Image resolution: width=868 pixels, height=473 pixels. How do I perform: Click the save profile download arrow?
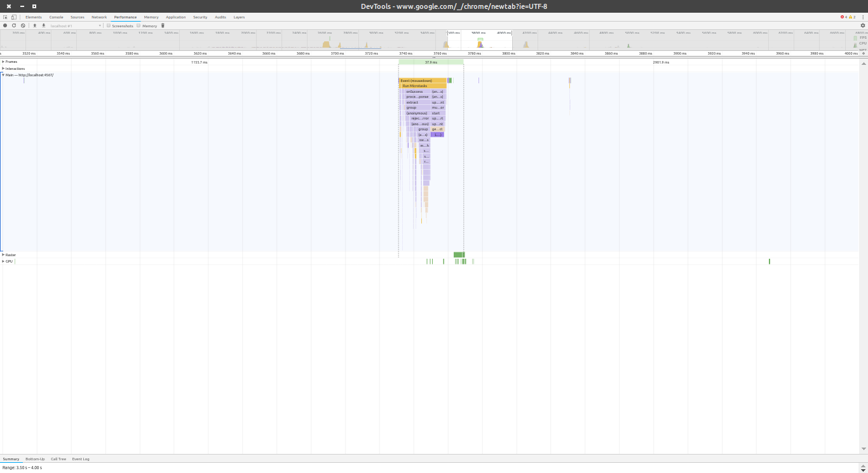pos(44,25)
